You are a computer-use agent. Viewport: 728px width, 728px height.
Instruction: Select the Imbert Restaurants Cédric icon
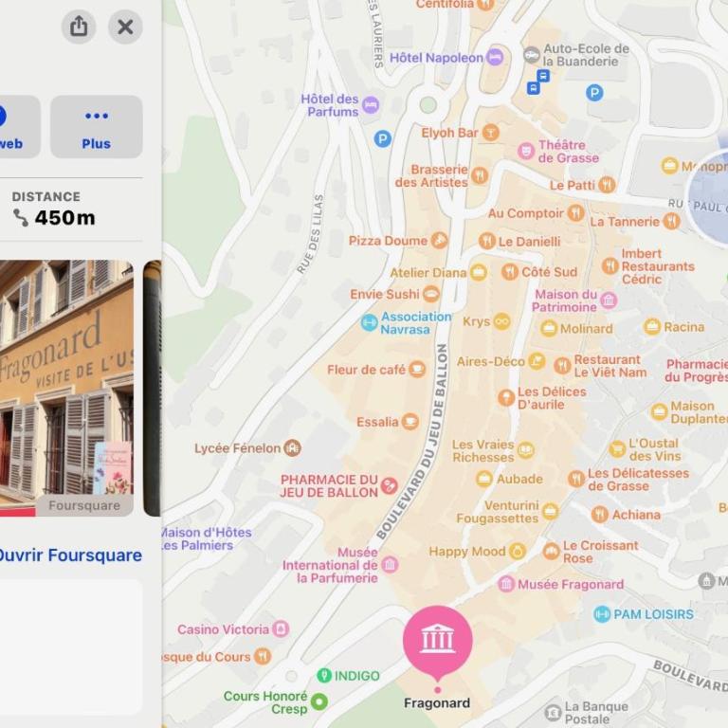610,266
